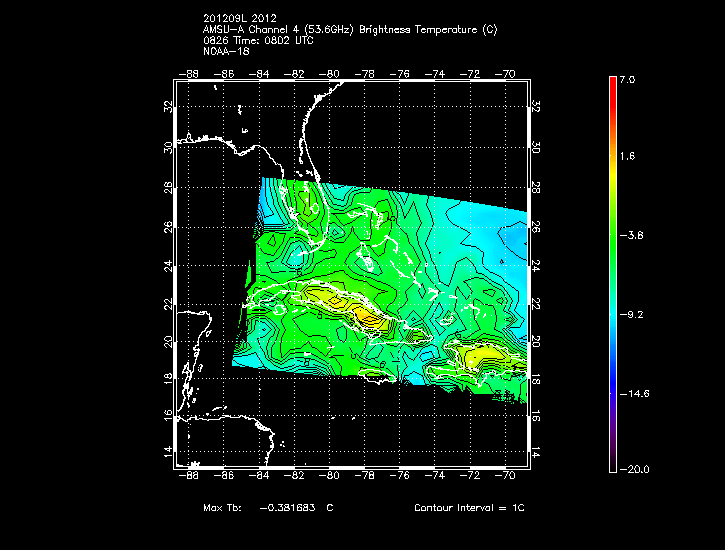Click the '32' label on the left latitude axis
The height and width of the screenshot is (550, 725).
click(x=168, y=107)
